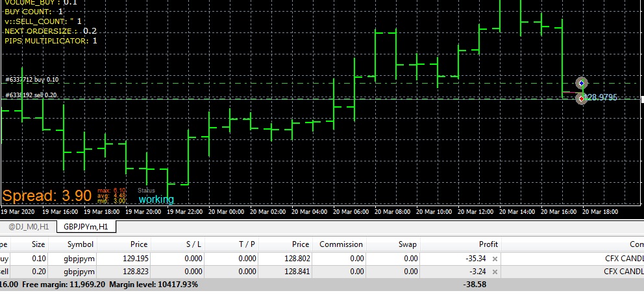Select the 128.802 current price cell
644x304 pixels.
click(x=297, y=259)
